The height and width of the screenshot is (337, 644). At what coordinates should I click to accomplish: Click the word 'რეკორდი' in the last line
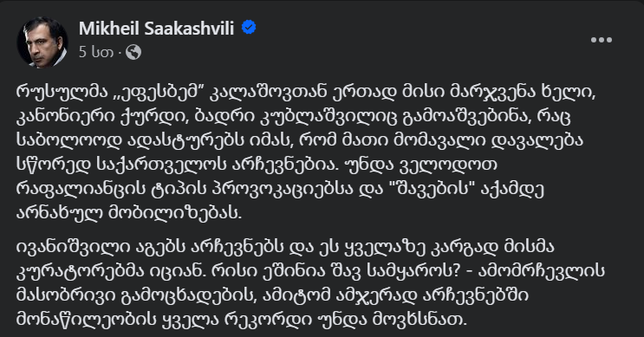(x=266, y=319)
